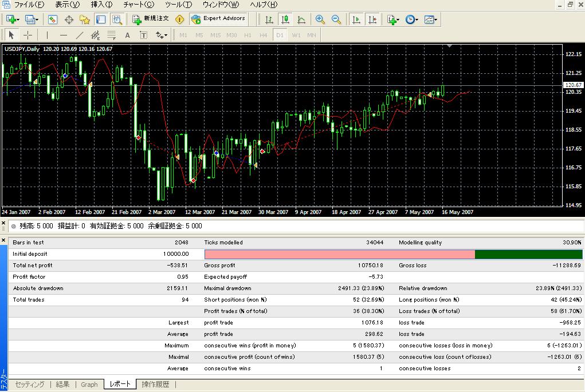Open the arrows objects dropdown
The image size is (585, 392).
tap(162, 35)
